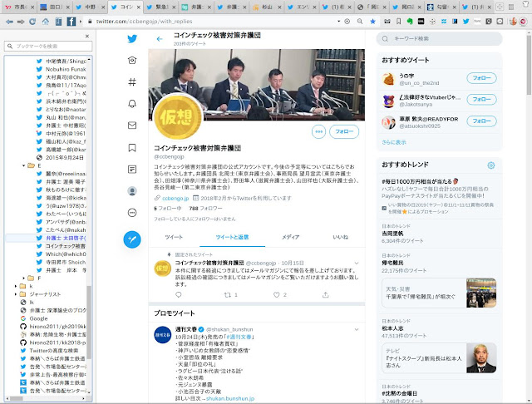
Task: Click share icon on pinned tweet
Action: 325,295
